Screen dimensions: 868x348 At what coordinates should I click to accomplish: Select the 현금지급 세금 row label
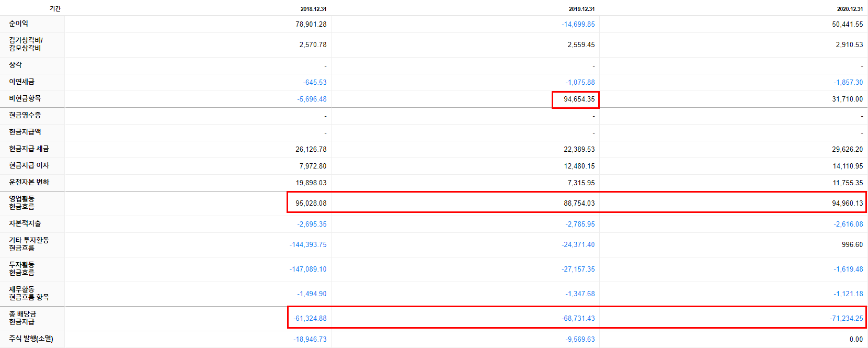tap(29, 149)
